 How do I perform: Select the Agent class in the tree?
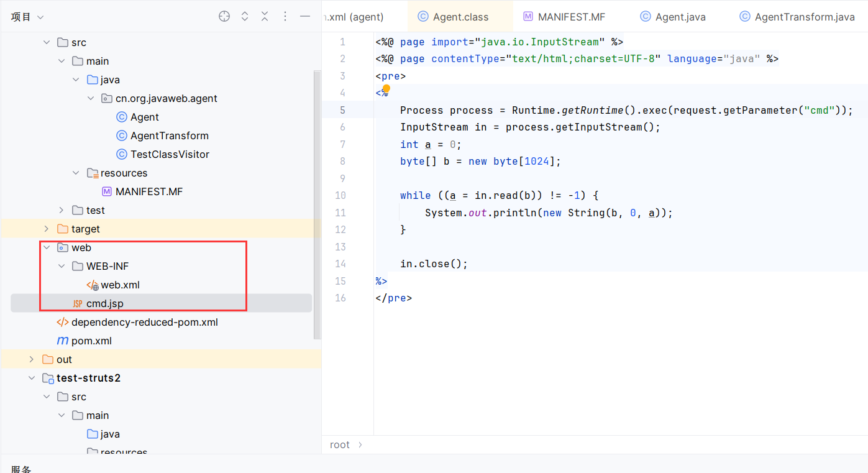(145, 117)
